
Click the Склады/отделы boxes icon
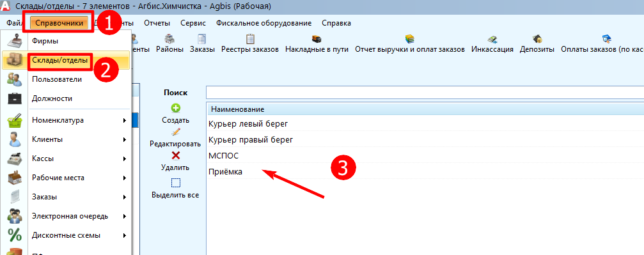tap(15, 60)
